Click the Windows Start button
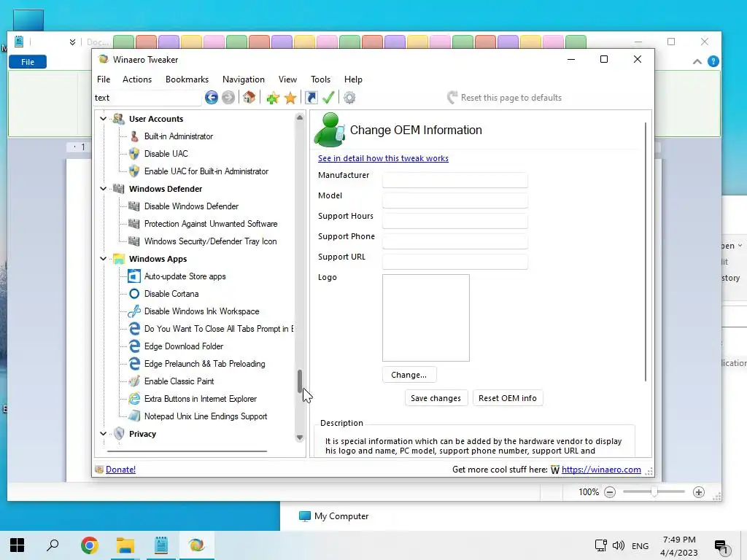The height and width of the screenshot is (560, 747). point(18,545)
